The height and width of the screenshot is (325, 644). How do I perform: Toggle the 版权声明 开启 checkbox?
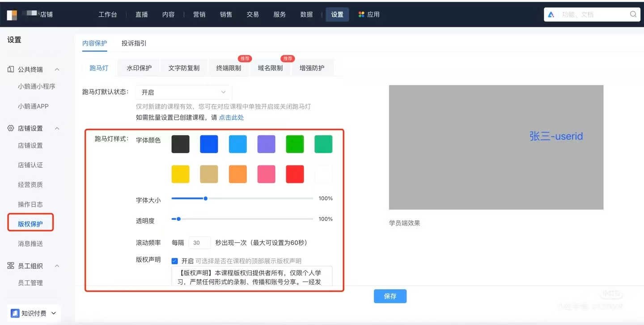point(175,261)
